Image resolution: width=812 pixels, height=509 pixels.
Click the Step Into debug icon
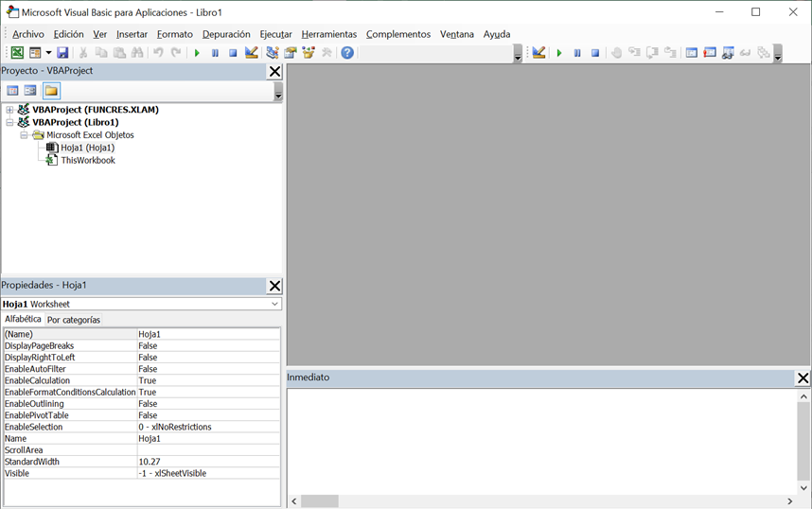click(634, 52)
